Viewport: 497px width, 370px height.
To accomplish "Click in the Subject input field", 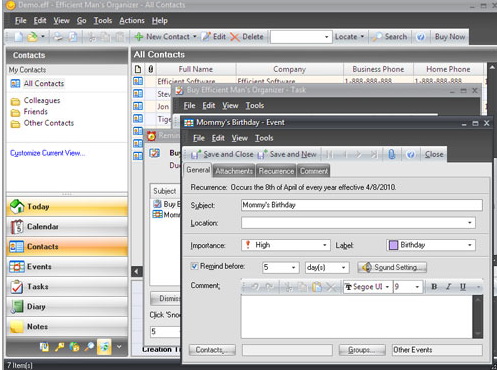I will [362, 205].
